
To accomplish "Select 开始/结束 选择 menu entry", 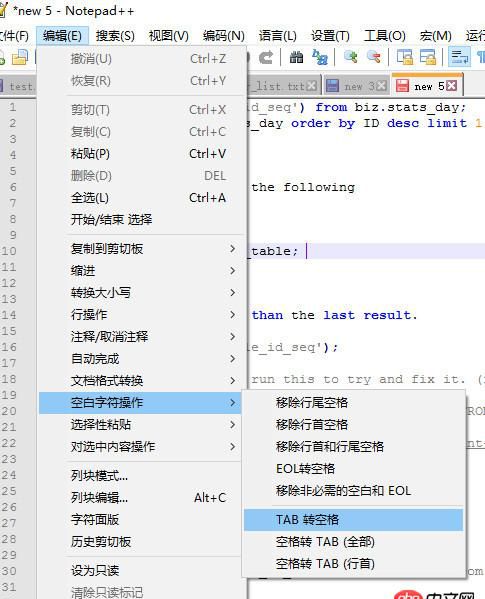I will tap(142, 220).
